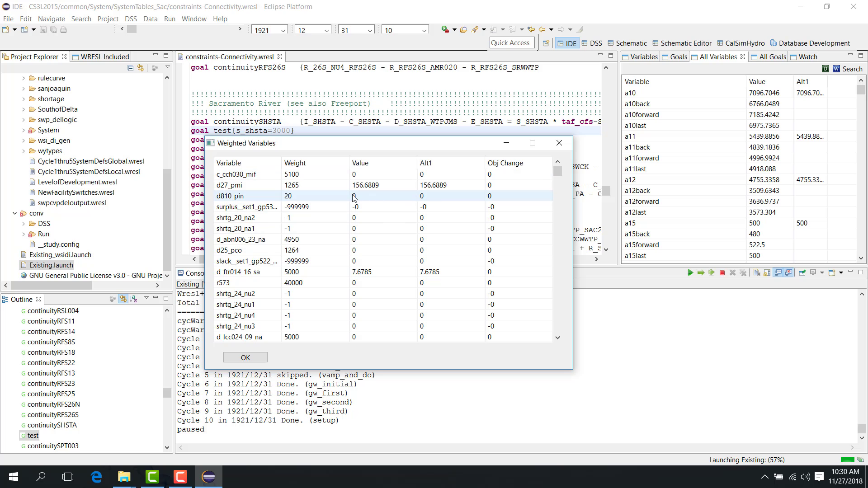Screen dimensions: 868x488
Task: Click the Quick Access search field
Action: 512,43
